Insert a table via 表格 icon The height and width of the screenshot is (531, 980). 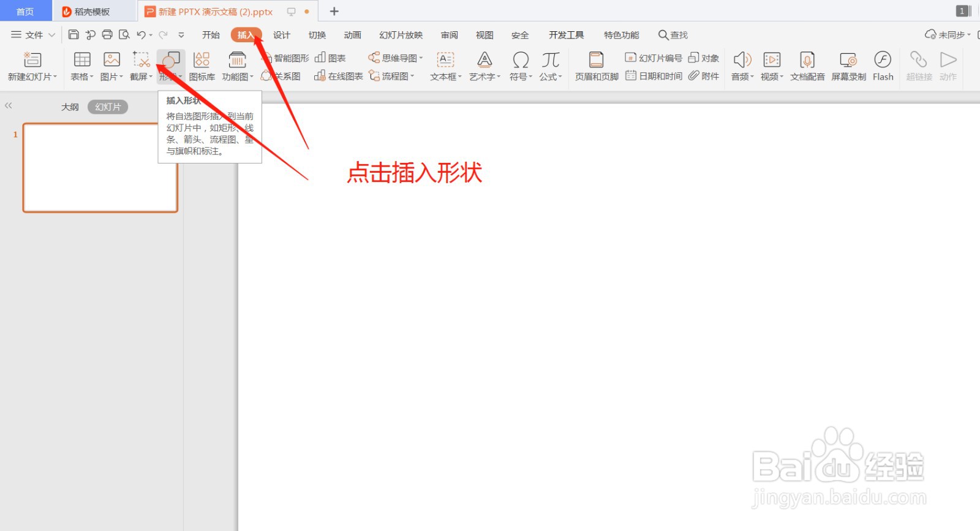pyautogui.click(x=82, y=59)
